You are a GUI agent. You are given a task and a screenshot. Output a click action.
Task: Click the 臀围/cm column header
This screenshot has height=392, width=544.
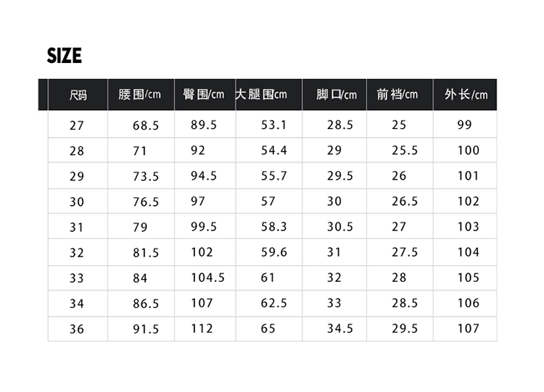(x=204, y=95)
